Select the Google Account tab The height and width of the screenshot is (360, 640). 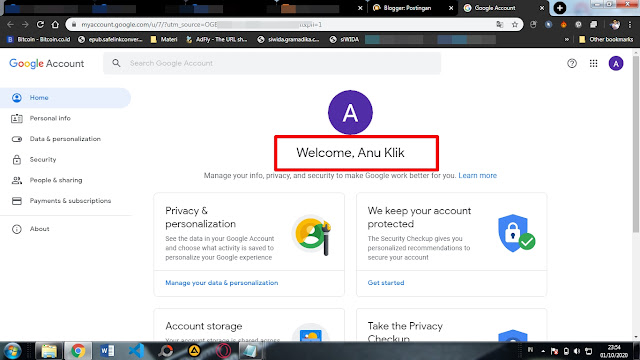click(503, 8)
